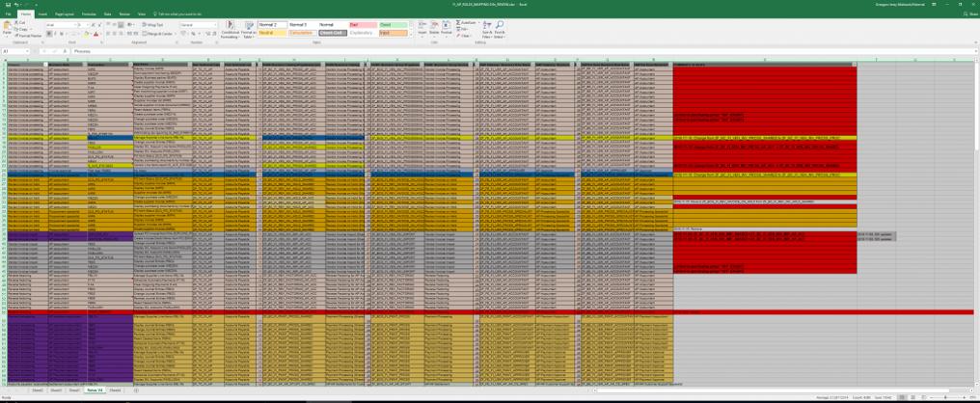Open the AutoSum dropdown
Image resolution: width=980 pixels, height=403 pixels.
[x=478, y=22]
